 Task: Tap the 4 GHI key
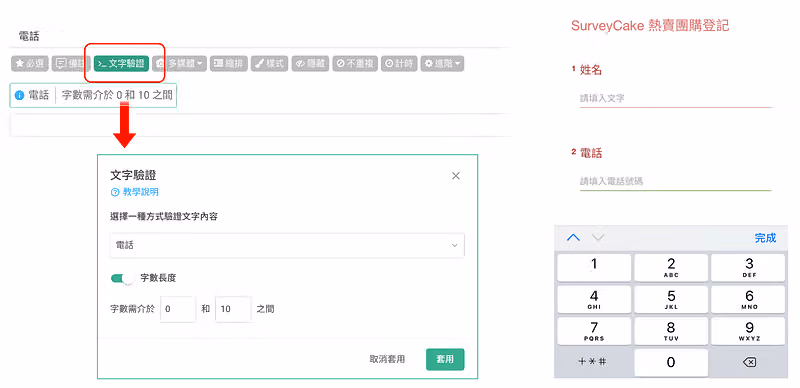tap(594, 299)
